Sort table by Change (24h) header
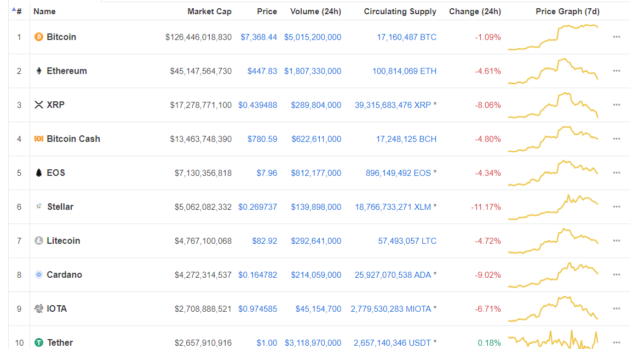The height and width of the screenshot is (349, 644). (475, 12)
